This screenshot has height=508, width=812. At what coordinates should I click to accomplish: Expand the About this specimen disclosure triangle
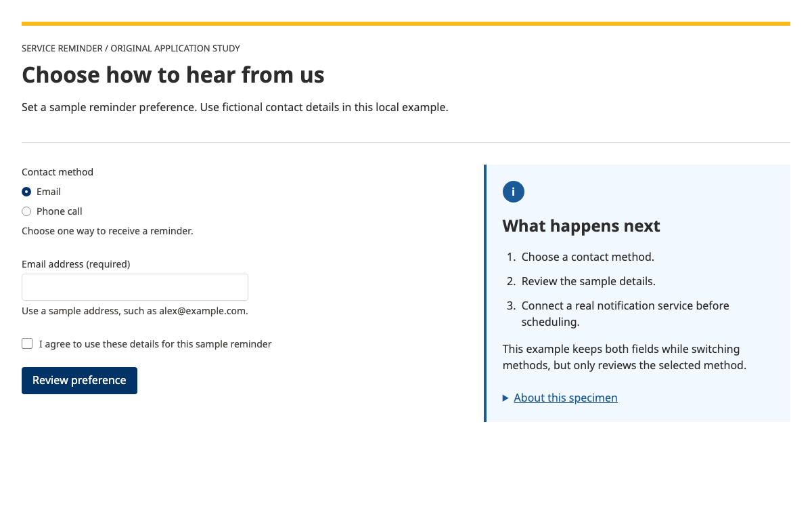tap(505, 398)
